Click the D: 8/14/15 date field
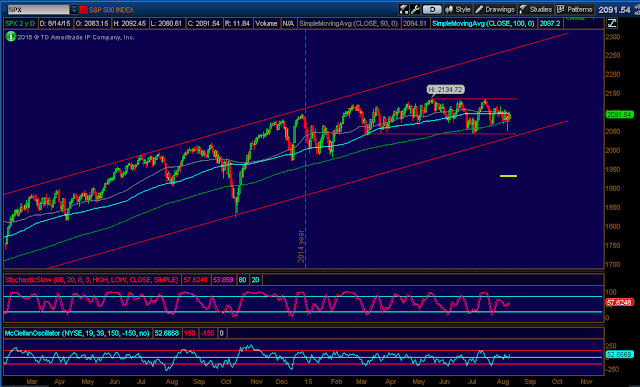 [55, 24]
